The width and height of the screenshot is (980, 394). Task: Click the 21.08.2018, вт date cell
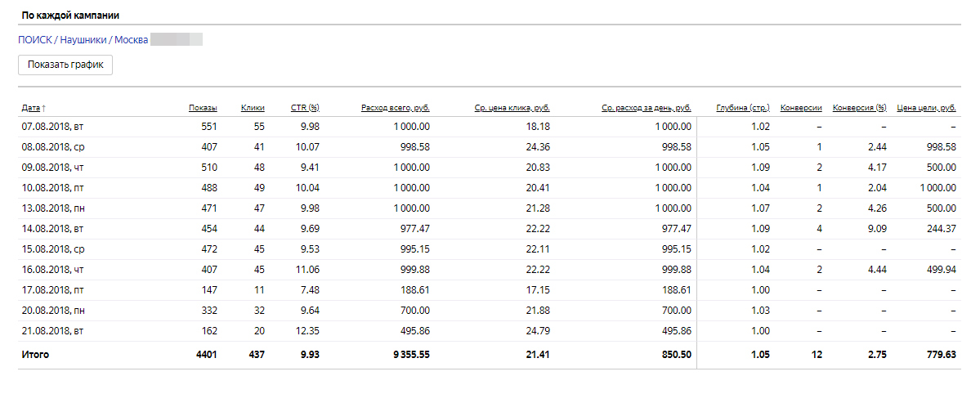pyautogui.click(x=51, y=330)
